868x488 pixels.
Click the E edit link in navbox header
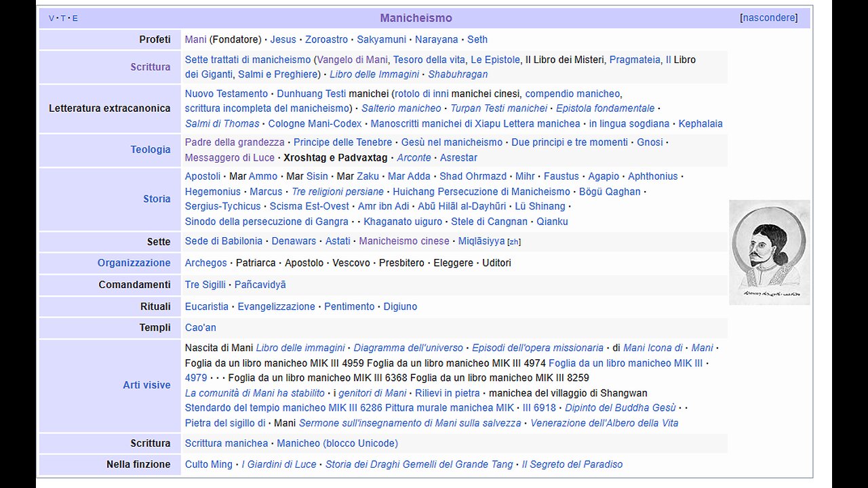coord(75,18)
